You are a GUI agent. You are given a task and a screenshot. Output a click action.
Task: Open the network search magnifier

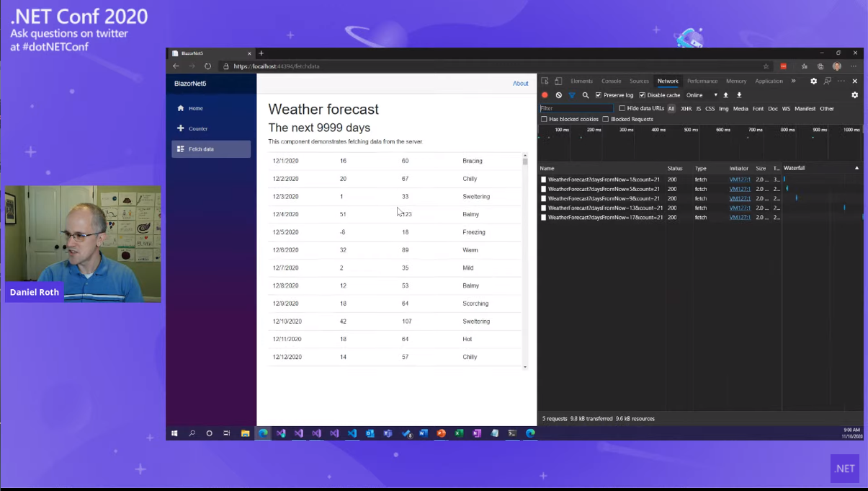[586, 95]
